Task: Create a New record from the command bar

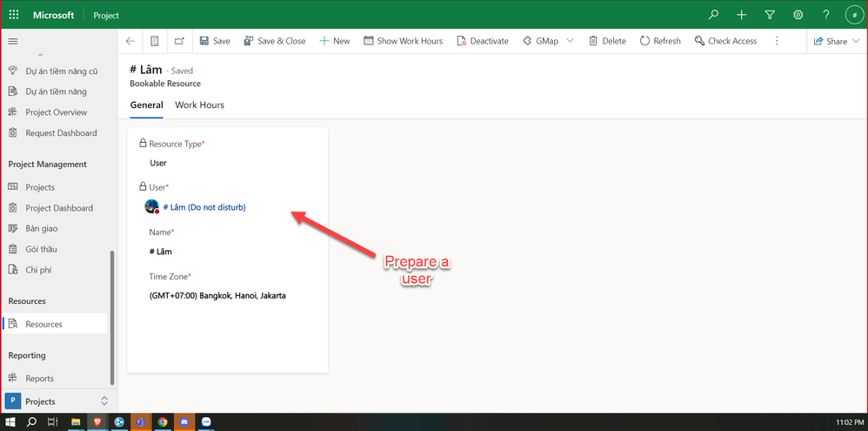Action: coord(335,41)
